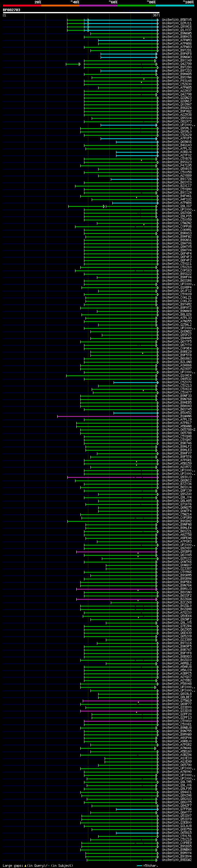Click the cyan alignment bar for UniRef100_O65815
The width and height of the screenshot is (197, 868).
[137, 833]
